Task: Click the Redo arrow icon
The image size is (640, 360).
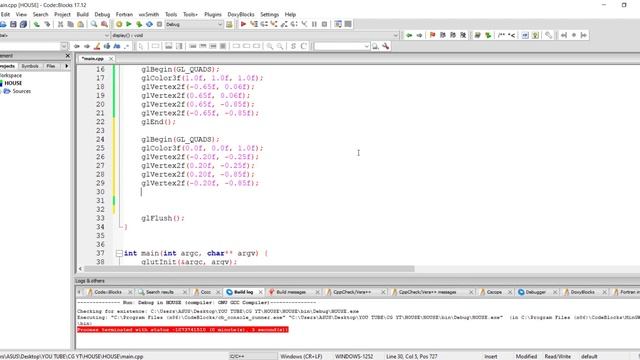Action: coord(47,24)
